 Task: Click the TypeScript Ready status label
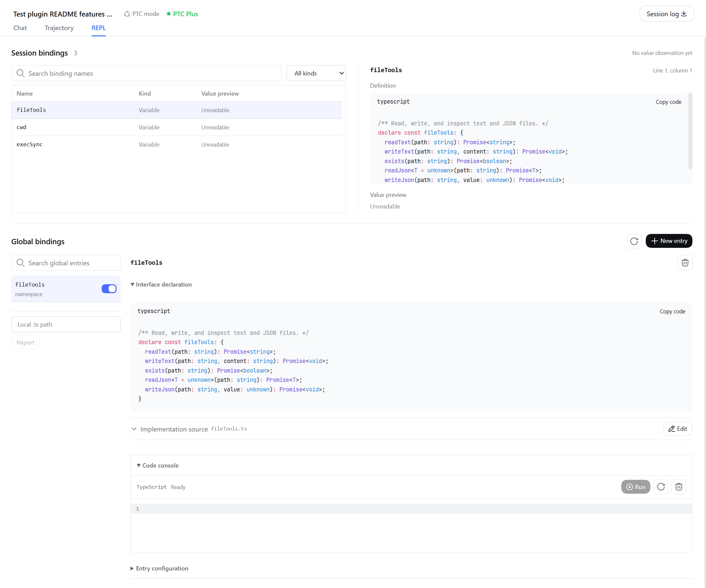coord(161,487)
